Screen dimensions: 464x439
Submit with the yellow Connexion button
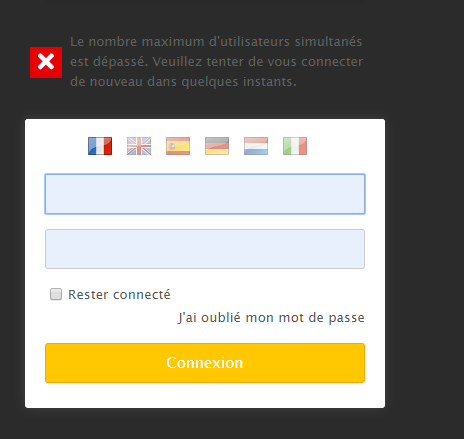tap(205, 363)
